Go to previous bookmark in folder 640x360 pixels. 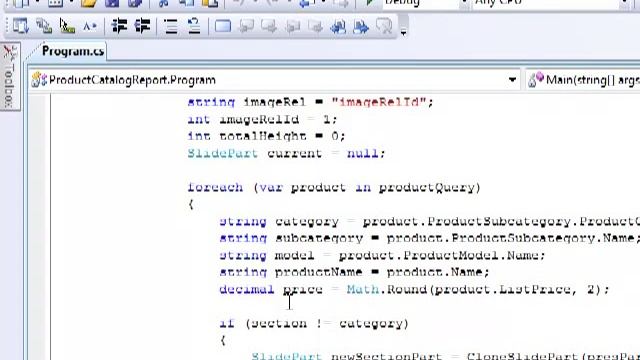point(292,27)
